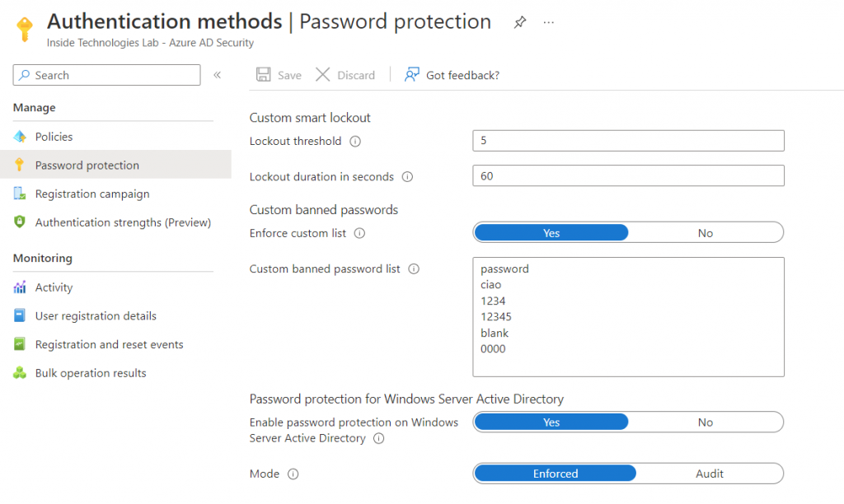This screenshot has width=844, height=504.
Task: Click info icon next to Lockout duration
Action: pos(407,177)
